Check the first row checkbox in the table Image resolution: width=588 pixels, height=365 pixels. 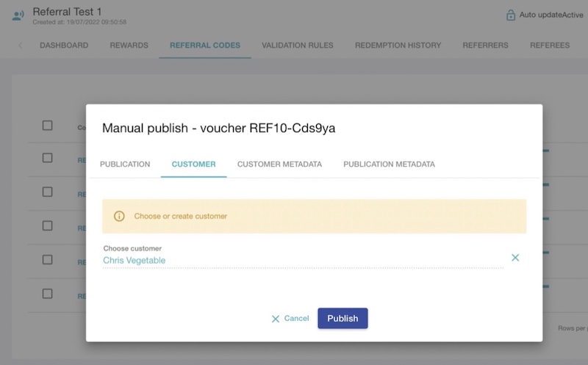click(x=48, y=158)
